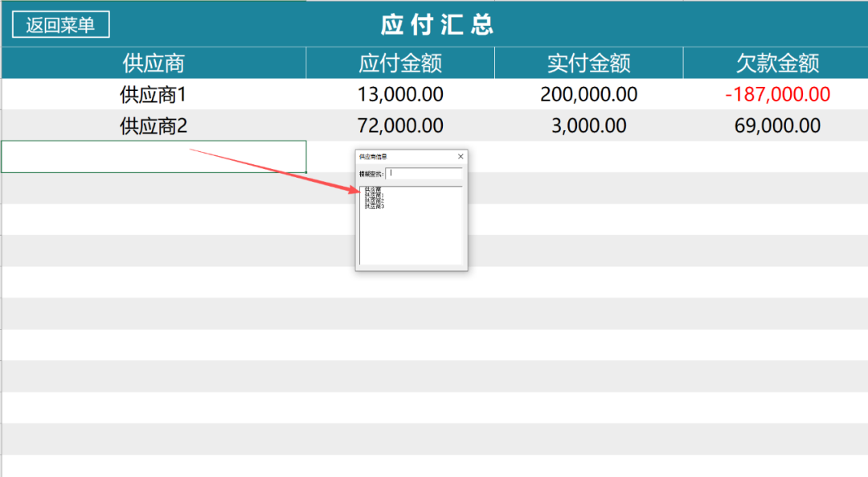Click the 实付金额 column header

click(588, 63)
